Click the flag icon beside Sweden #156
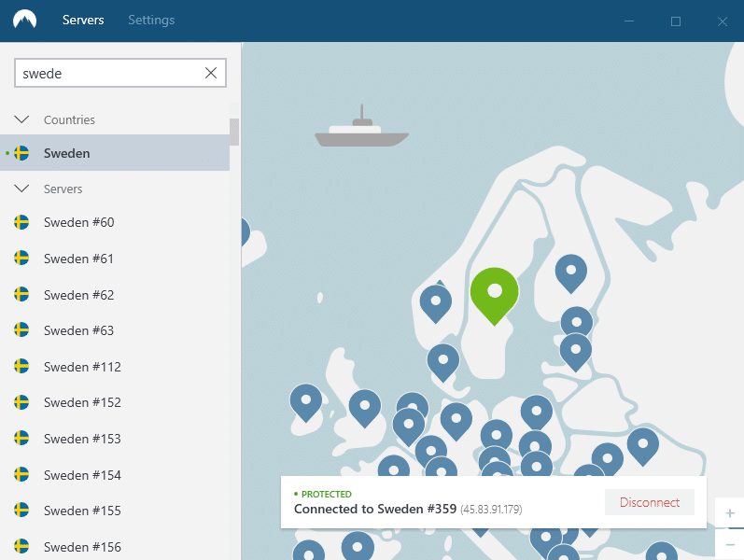The height and width of the screenshot is (560, 744). click(x=21, y=547)
